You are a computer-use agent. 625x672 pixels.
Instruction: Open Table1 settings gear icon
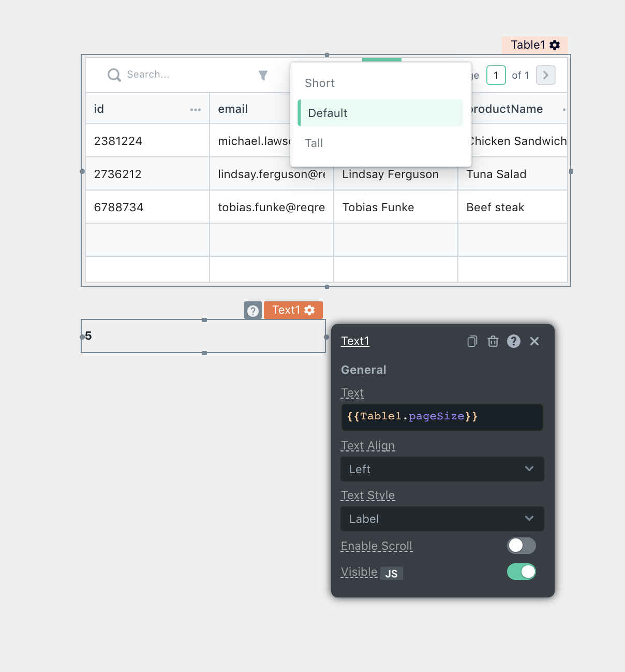[x=555, y=45]
